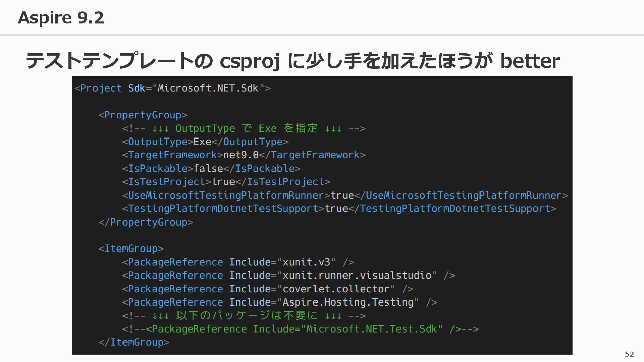Image resolution: width=644 pixels, height=362 pixels.
Task: Click the IsTestProject true line
Action: pos(226,182)
